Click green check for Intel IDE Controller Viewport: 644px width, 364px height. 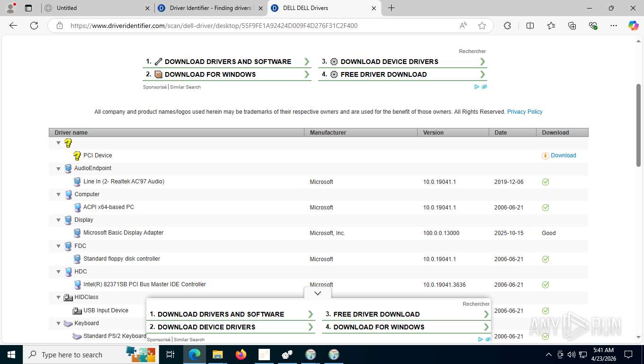tap(546, 285)
